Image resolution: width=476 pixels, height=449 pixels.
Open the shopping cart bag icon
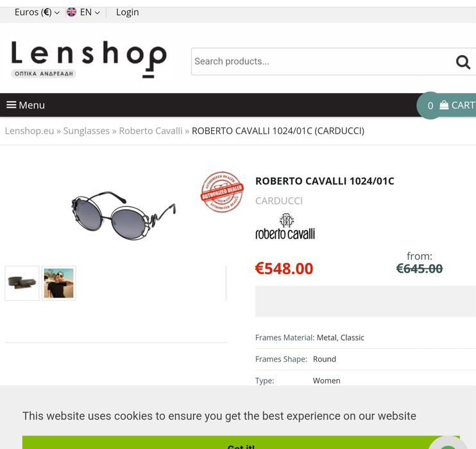(444, 105)
